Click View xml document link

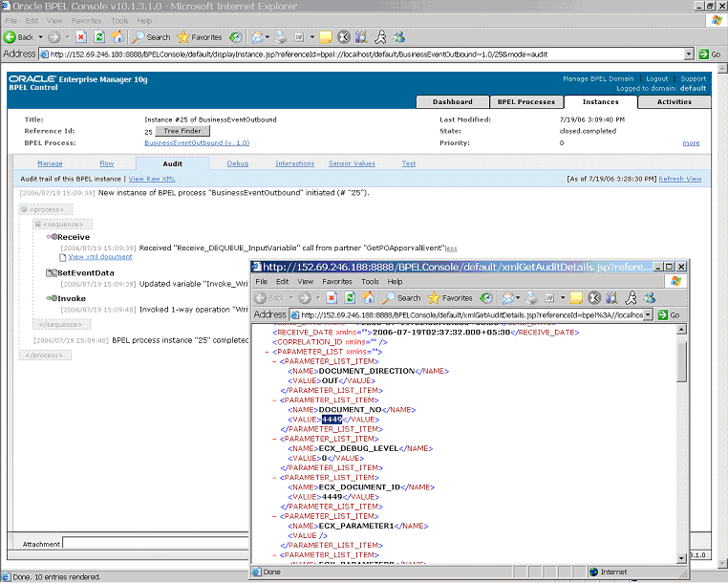(100, 257)
